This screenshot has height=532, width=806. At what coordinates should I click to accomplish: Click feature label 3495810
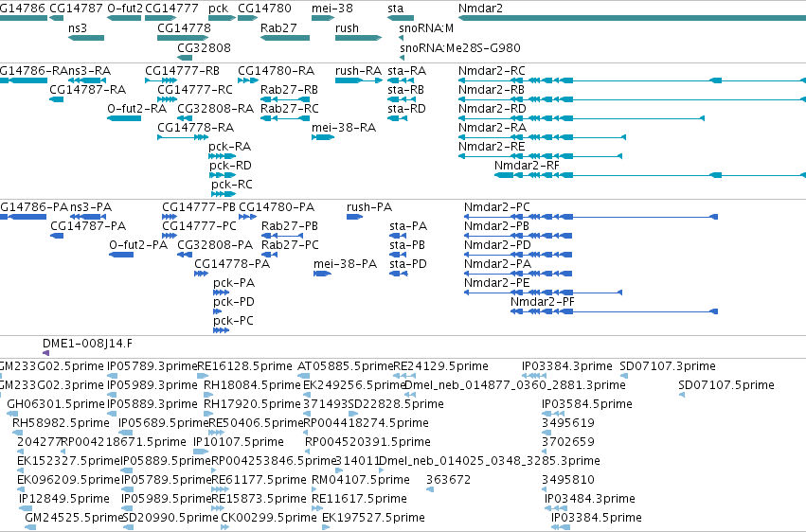[x=568, y=480]
